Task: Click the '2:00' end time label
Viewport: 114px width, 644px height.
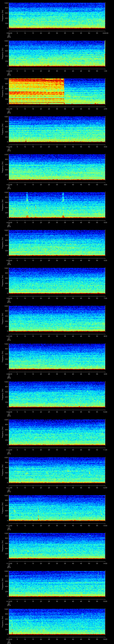Action: click(105, 109)
